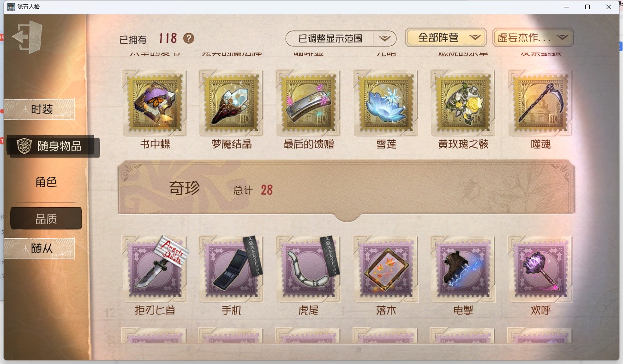Choose the 雪莲 snow lotus accessory
The height and width of the screenshot is (364, 623).
[386, 103]
